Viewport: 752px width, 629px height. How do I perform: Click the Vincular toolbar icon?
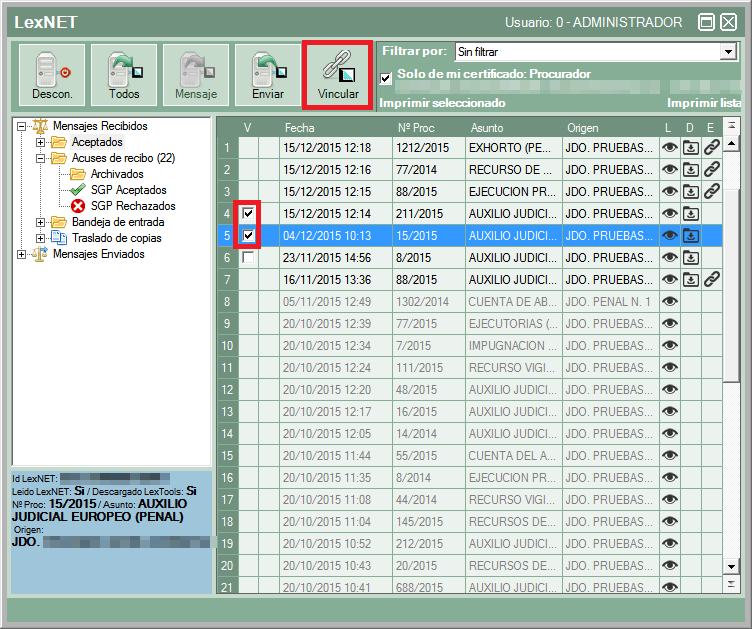coord(337,67)
